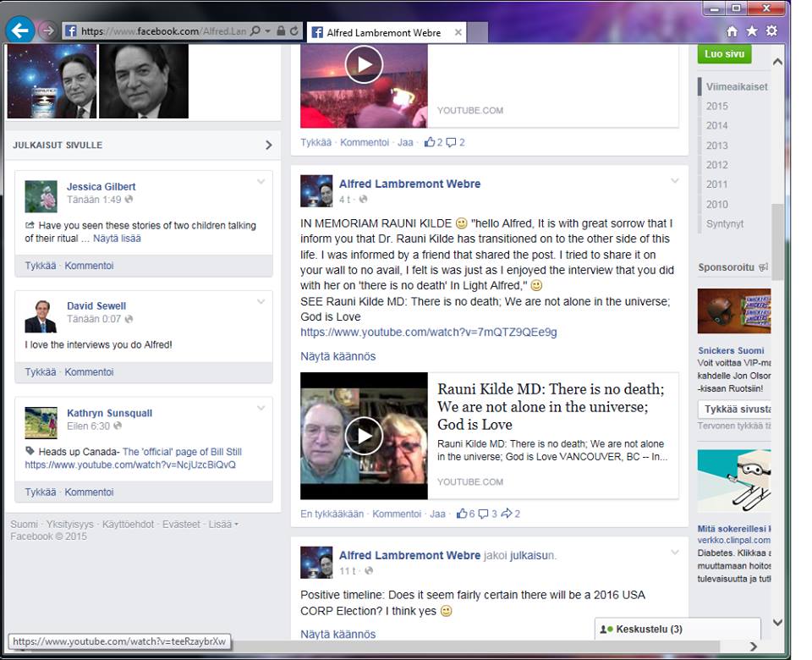Open Kathryn Sunsquall's profile name link
The width and height of the screenshot is (812, 660).
[x=109, y=413]
